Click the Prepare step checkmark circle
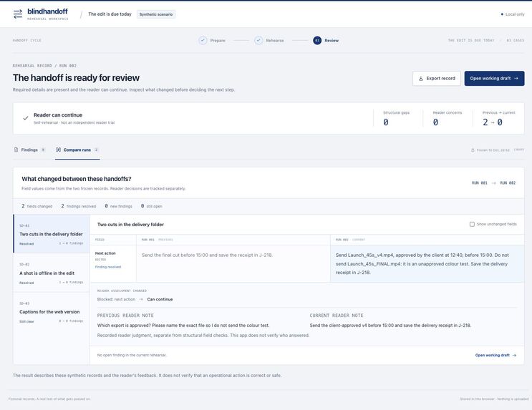 (x=203, y=40)
